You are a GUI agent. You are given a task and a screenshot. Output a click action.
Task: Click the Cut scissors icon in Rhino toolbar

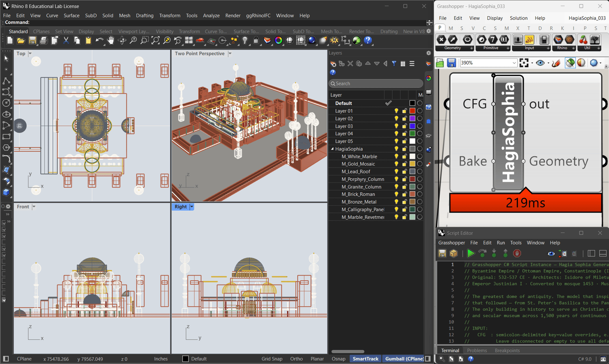66,41
